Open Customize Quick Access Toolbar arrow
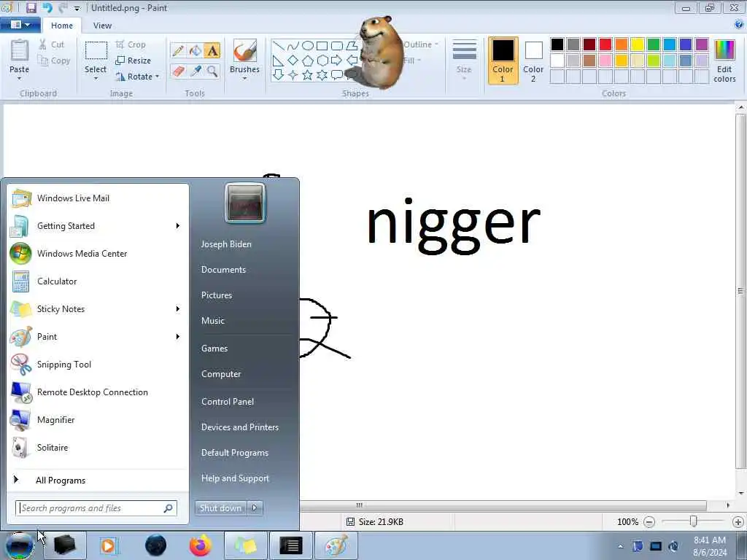The width and height of the screenshot is (747, 560). pyautogui.click(x=77, y=8)
